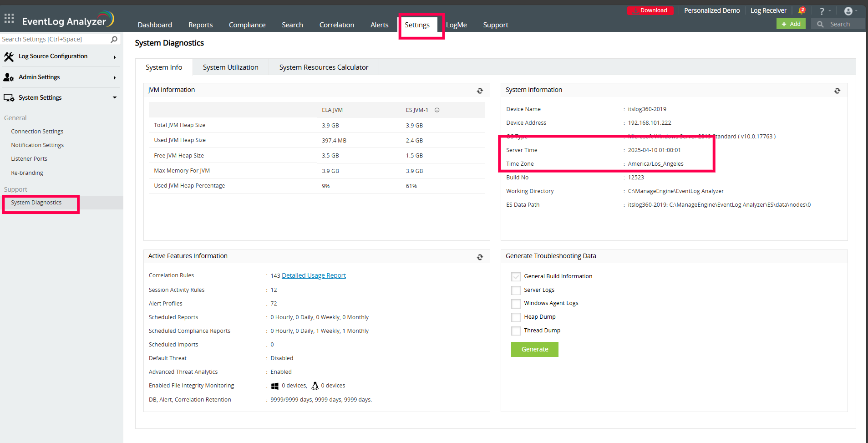Open the help question mark icon
The height and width of the screenshot is (443, 868).
tap(822, 11)
